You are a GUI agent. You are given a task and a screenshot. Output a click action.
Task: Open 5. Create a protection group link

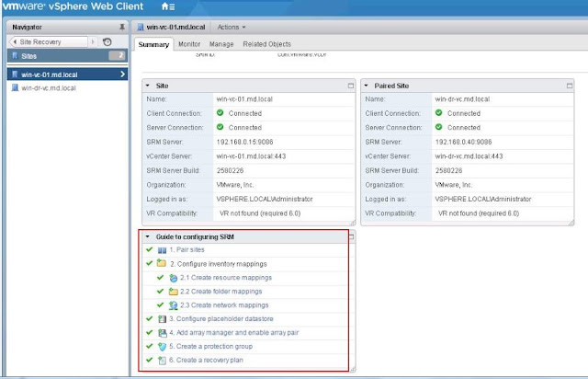click(210, 346)
